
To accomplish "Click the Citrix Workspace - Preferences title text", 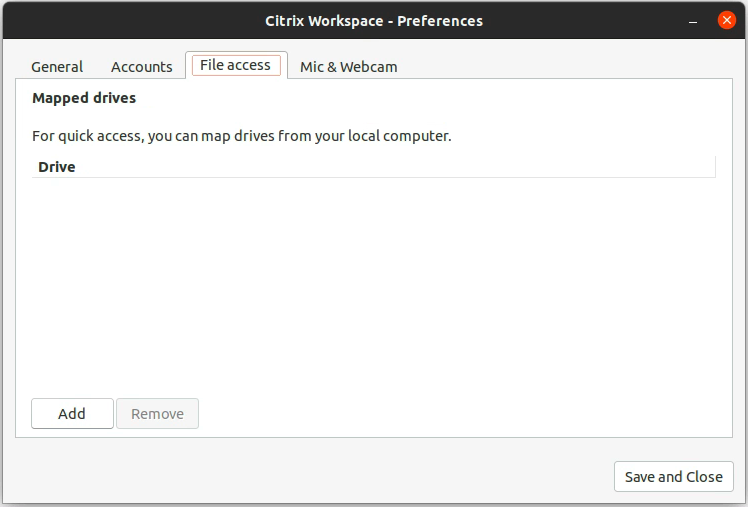I will click(x=374, y=21).
